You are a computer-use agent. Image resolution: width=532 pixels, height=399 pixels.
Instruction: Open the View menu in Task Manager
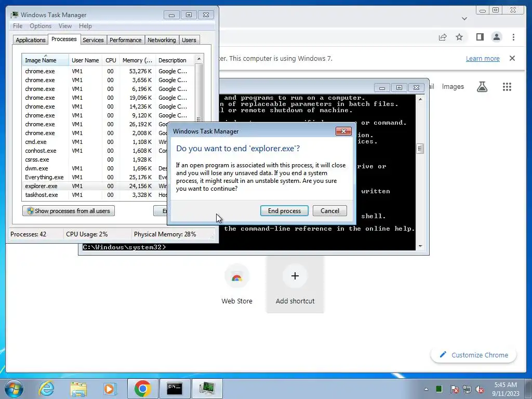pyautogui.click(x=65, y=26)
